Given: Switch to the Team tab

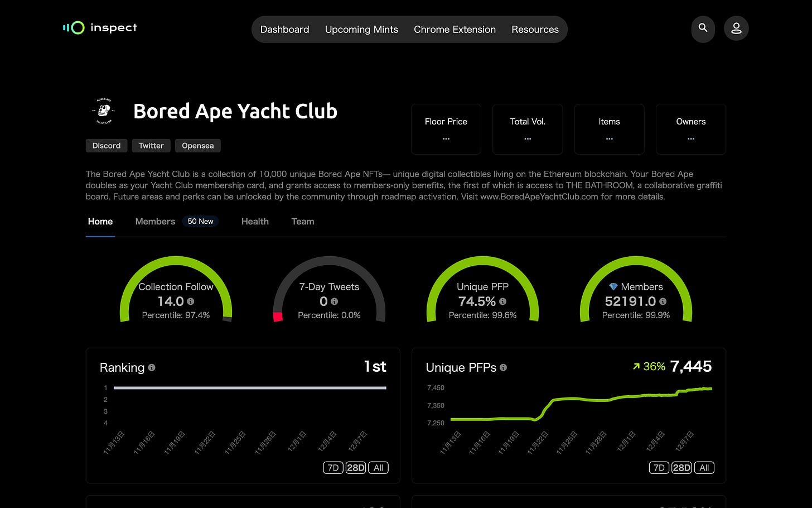Looking at the screenshot, I should [x=303, y=222].
